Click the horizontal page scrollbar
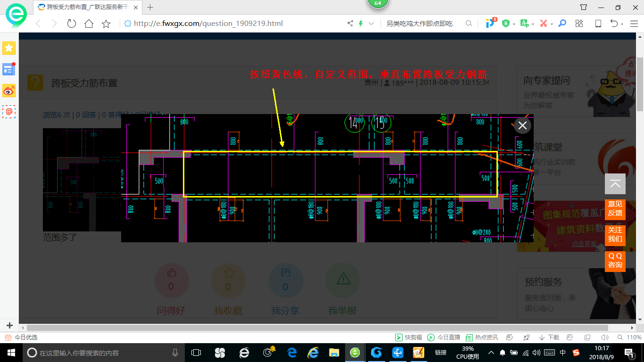This screenshot has width=644, height=362. tap(317, 328)
